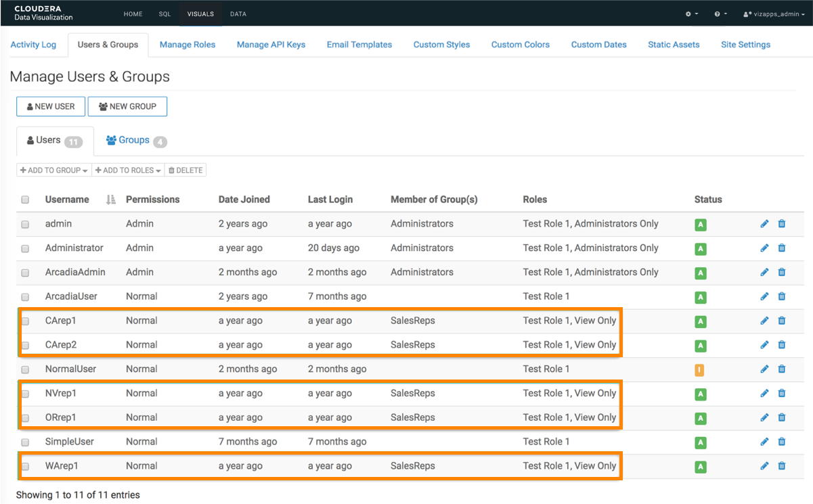Click the pencil icon for WArep1 row
This screenshot has width=813, height=504.
(x=764, y=466)
